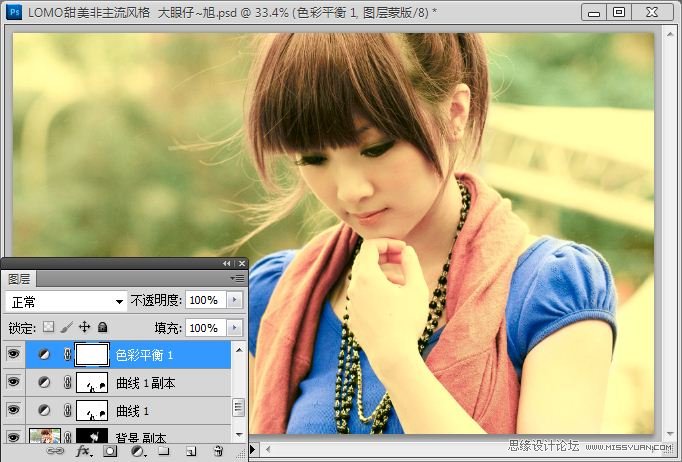Toggle lock image pixels brush
This screenshot has height=462, width=682.
[x=67, y=327]
